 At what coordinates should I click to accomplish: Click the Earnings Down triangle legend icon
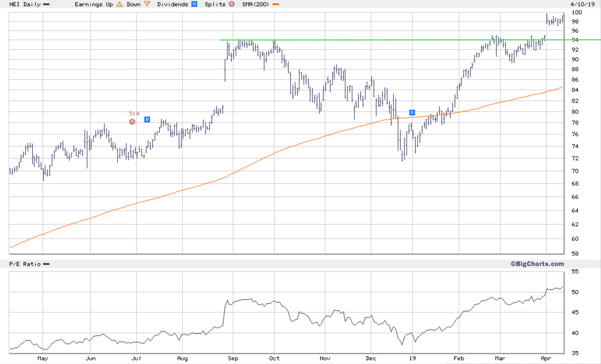point(147,4)
